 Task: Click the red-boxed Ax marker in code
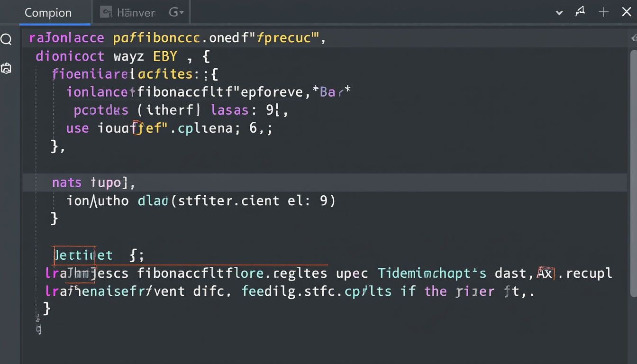545,273
